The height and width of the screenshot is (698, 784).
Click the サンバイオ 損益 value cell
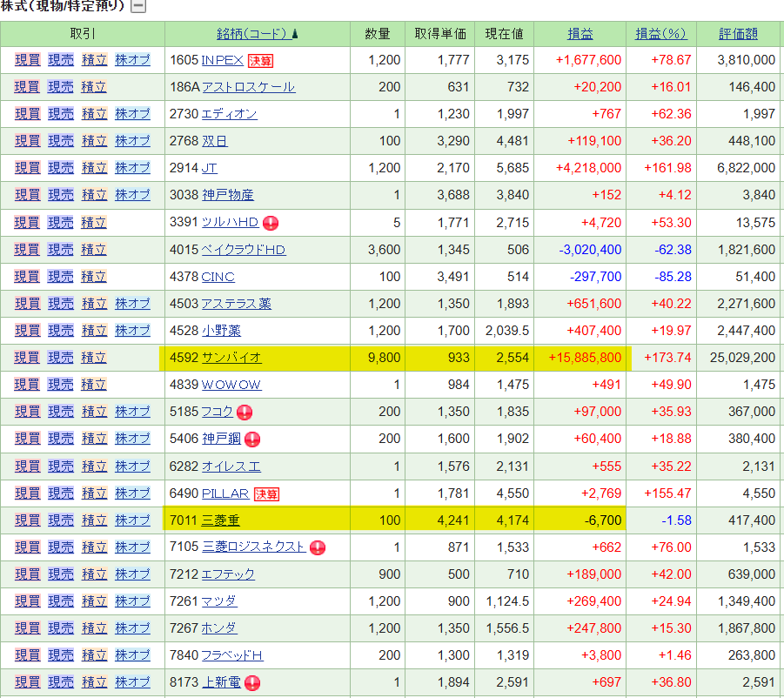(x=583, y=358)
